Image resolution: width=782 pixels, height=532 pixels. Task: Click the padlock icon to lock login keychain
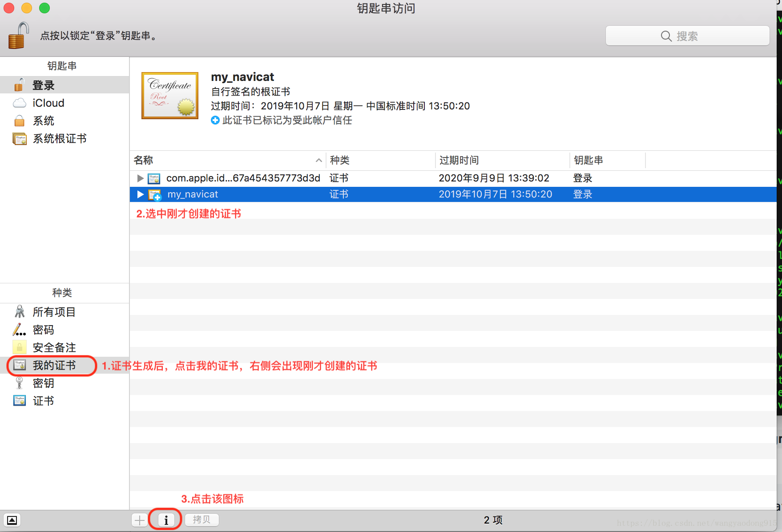18,36
